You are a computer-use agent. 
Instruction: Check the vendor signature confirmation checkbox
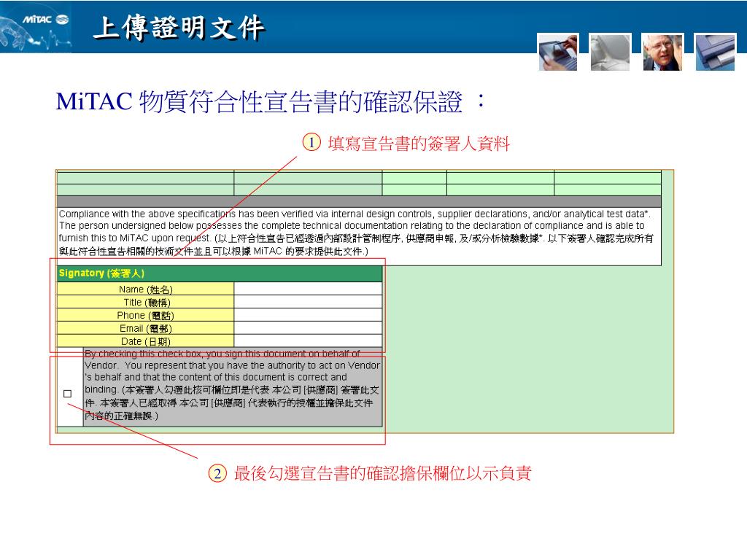pyautogui.click(x=67, y=394)
